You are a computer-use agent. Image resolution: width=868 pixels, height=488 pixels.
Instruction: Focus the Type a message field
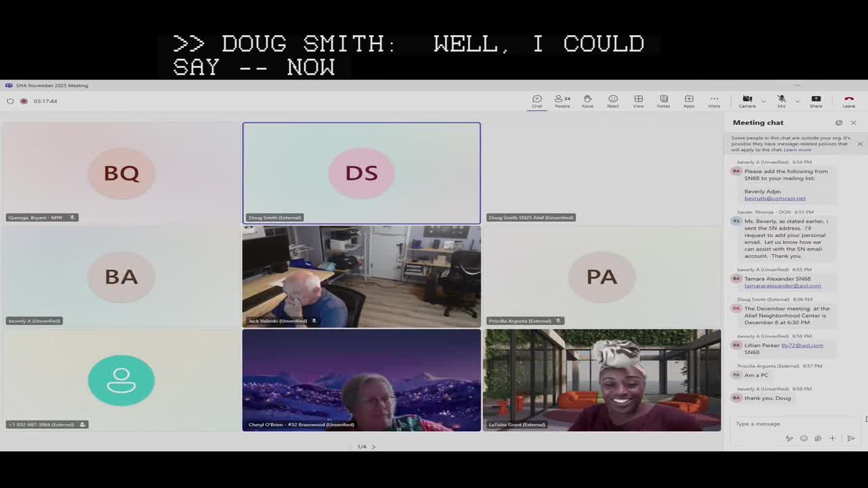tap(795, 424)
